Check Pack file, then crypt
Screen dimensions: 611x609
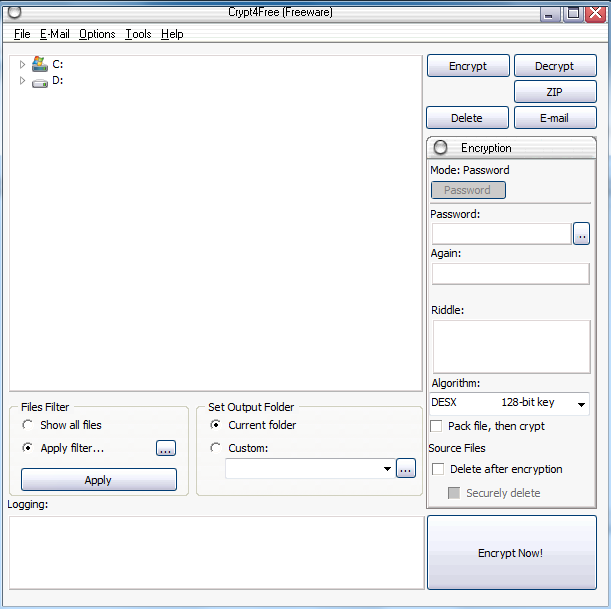point(436,426)
